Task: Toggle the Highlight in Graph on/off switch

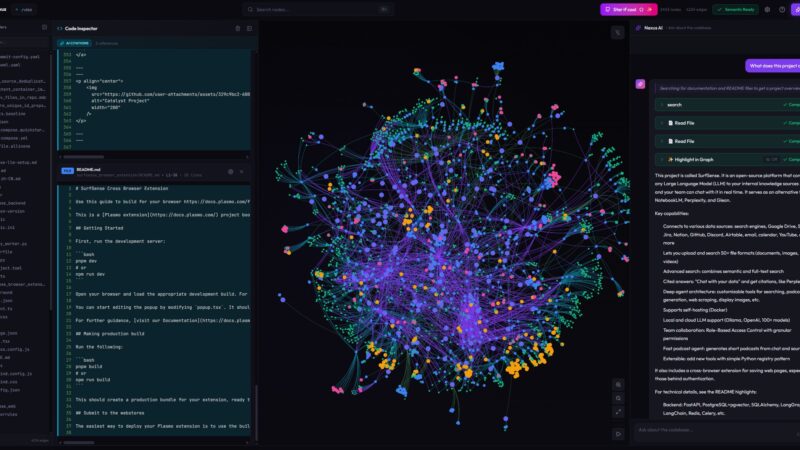Action: [773, 159]
